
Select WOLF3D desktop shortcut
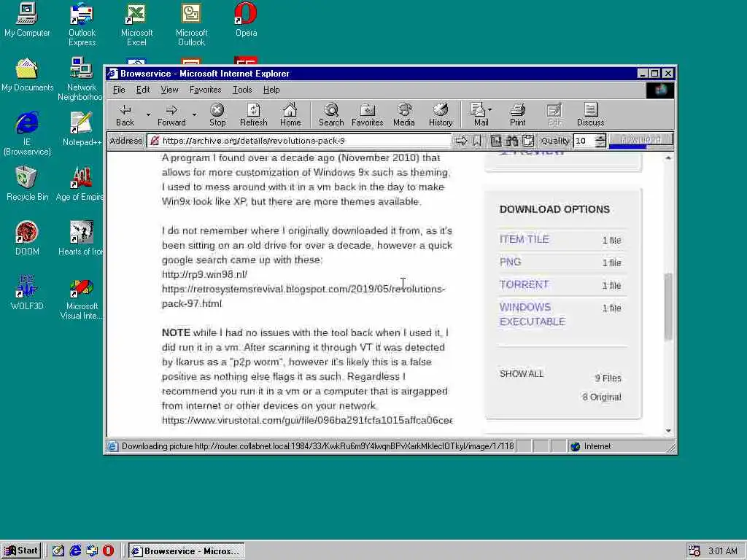[27, 293]
